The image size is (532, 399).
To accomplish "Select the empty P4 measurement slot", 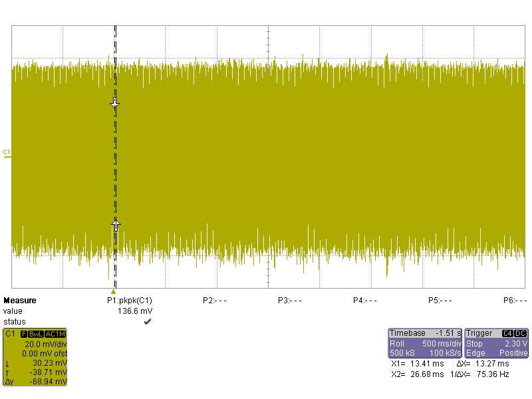I will tap(364, 301).
